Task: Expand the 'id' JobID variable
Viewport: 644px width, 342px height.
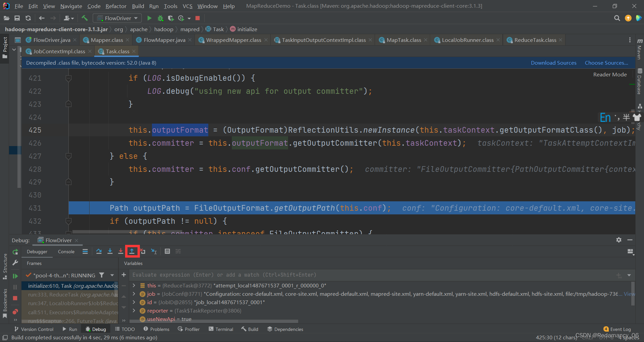Action: click(134, 302)
